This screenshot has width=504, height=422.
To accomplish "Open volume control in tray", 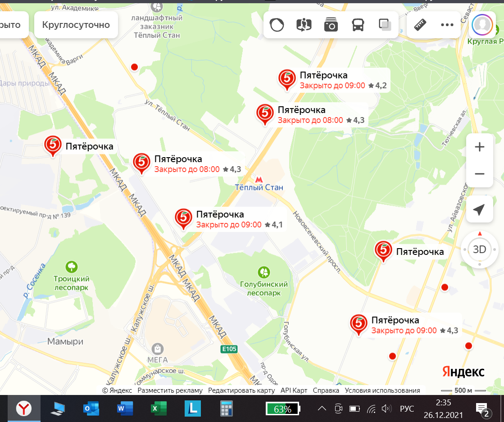I will (x=386, y=408).
